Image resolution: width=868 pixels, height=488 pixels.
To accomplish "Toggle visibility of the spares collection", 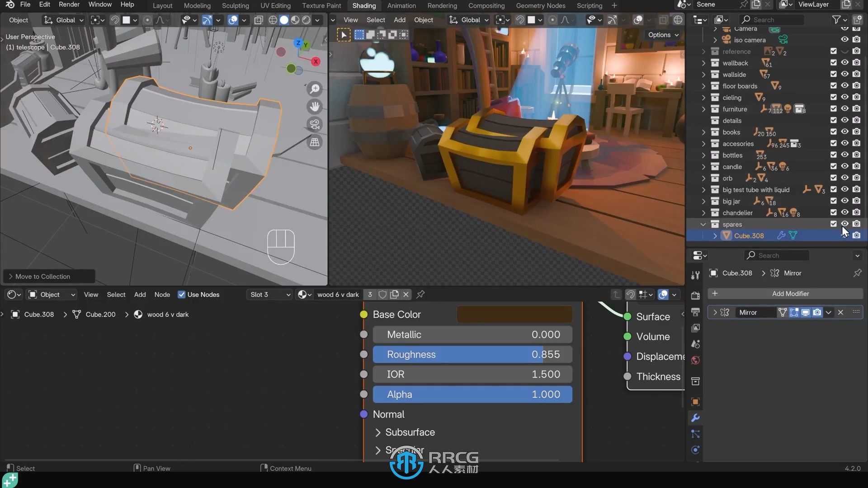I will (x=845, y=224).
